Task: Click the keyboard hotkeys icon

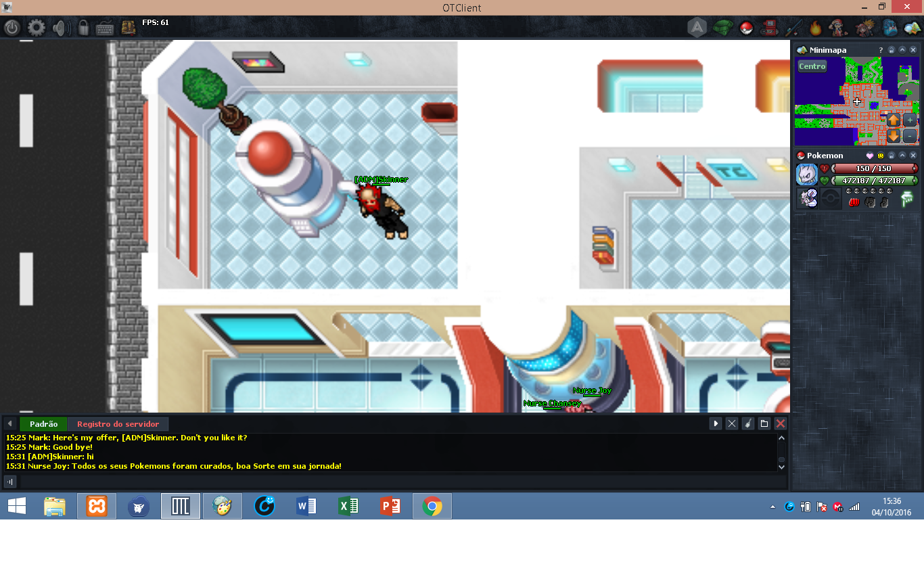Action: [105, 28]
